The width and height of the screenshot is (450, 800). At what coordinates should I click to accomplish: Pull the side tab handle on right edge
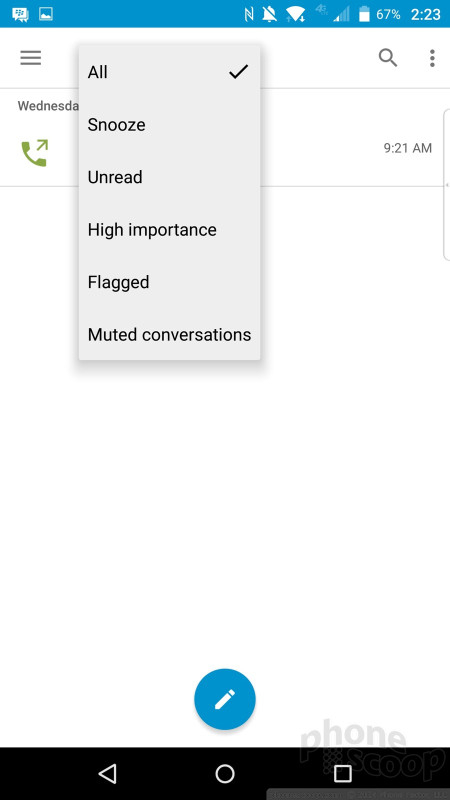click(446, 185)
